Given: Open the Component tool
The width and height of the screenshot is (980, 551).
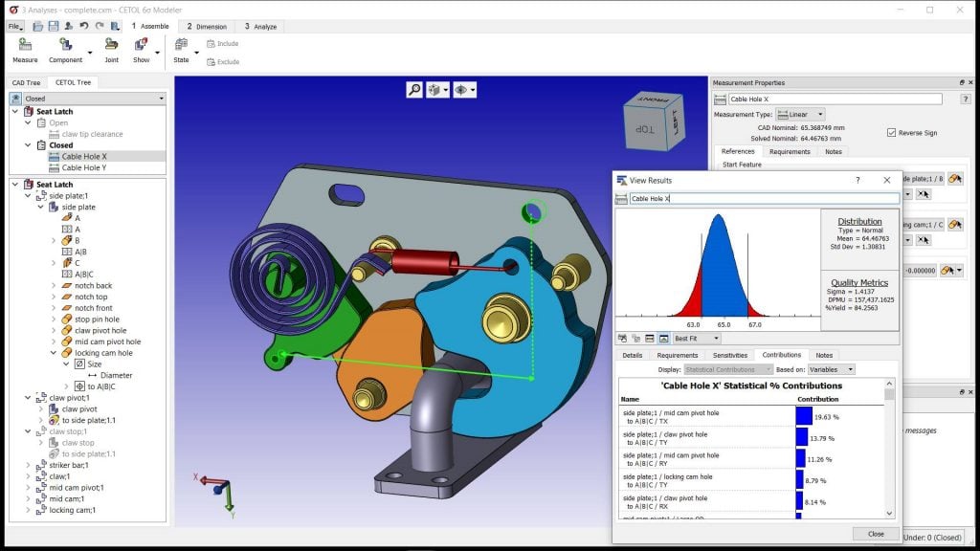Looking at the screenshot, I should (64, 43).
